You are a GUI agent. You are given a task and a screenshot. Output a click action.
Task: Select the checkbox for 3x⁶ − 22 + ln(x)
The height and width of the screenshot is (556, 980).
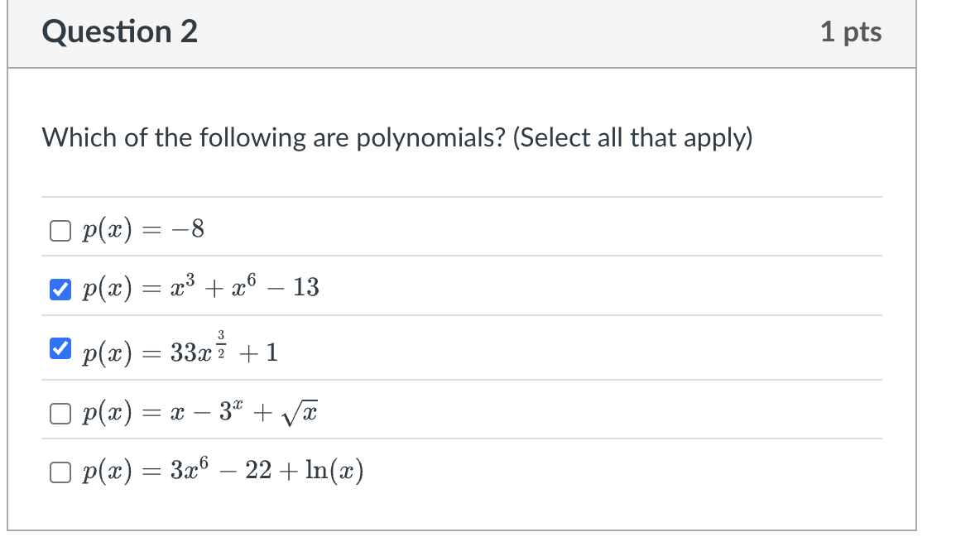[x=60, y=472]
